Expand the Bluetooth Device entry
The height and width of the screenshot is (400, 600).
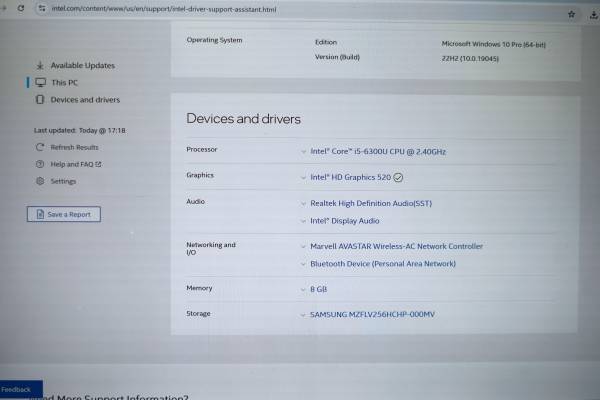tap(303, 264)
